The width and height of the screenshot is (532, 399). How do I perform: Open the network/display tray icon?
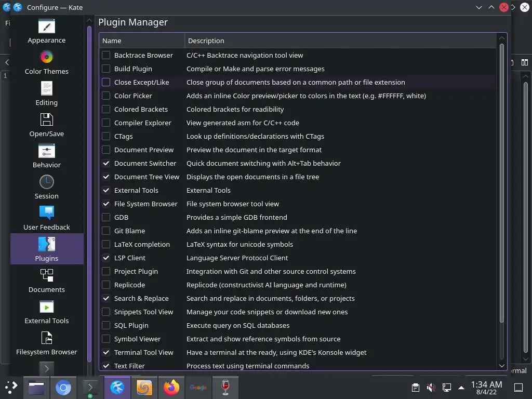point(446,388)
